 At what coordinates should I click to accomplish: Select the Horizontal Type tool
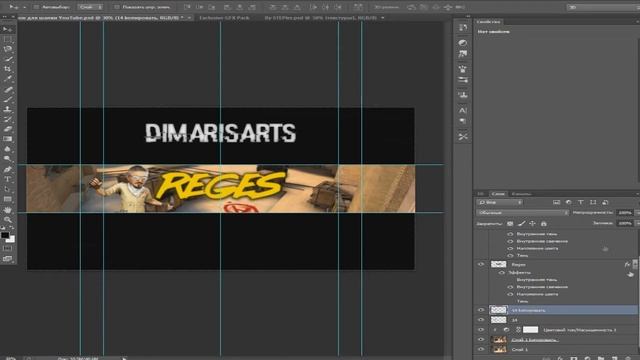point(8,179)
